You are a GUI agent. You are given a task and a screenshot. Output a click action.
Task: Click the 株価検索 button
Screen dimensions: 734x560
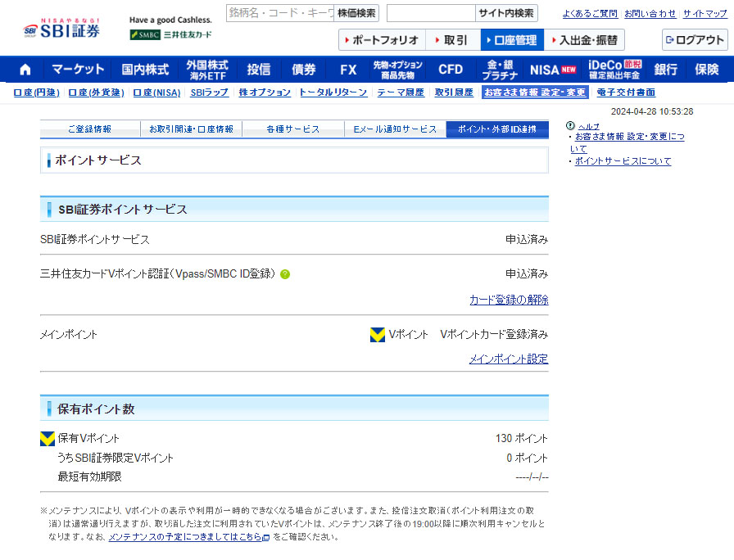click(x=356, y=13)
